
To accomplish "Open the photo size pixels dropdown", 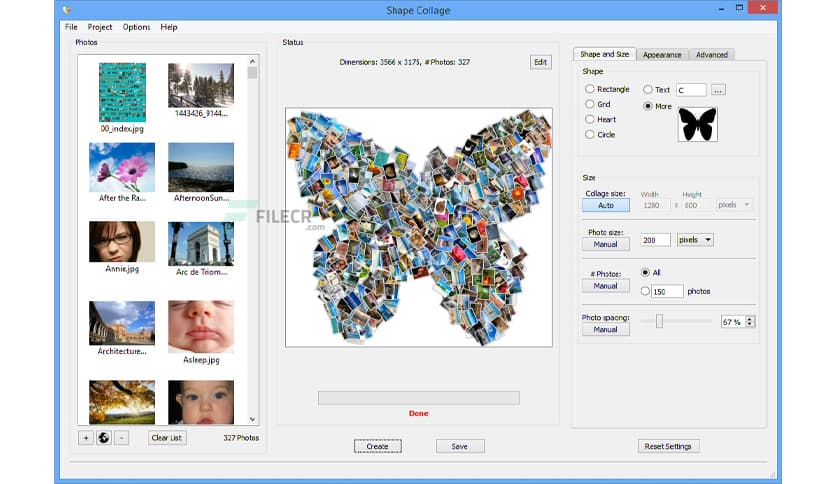I will click(695, 240).
